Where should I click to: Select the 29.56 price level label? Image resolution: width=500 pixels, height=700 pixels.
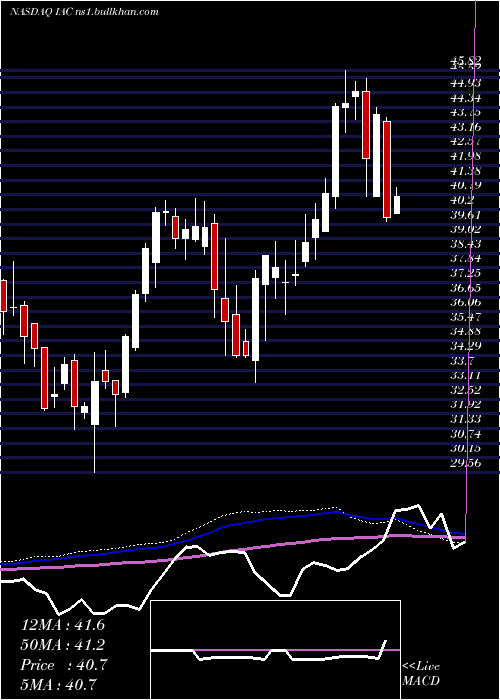tap(465, 463)
